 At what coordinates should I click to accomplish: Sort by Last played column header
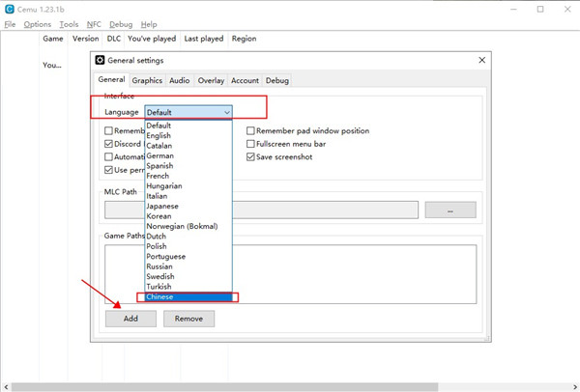click(204, 39)
